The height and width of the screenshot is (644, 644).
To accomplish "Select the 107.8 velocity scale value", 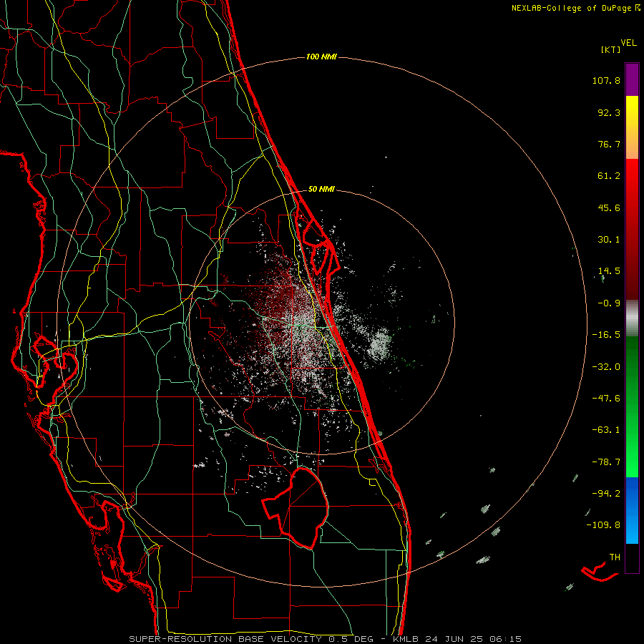I will click(x=606, y=80).
